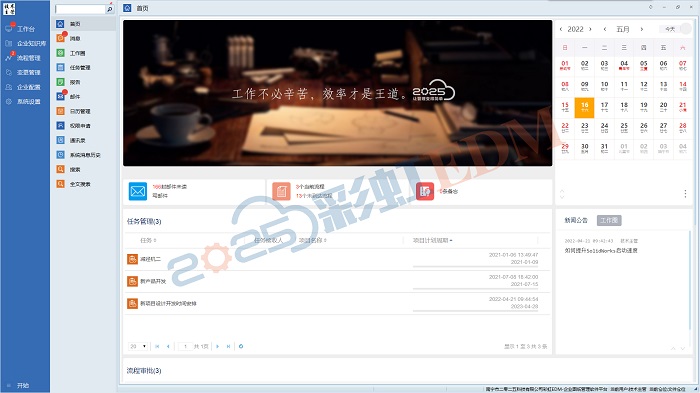Click the search magnifier next to input
Viewport: 700px width, 393px height.
(110, 9)
